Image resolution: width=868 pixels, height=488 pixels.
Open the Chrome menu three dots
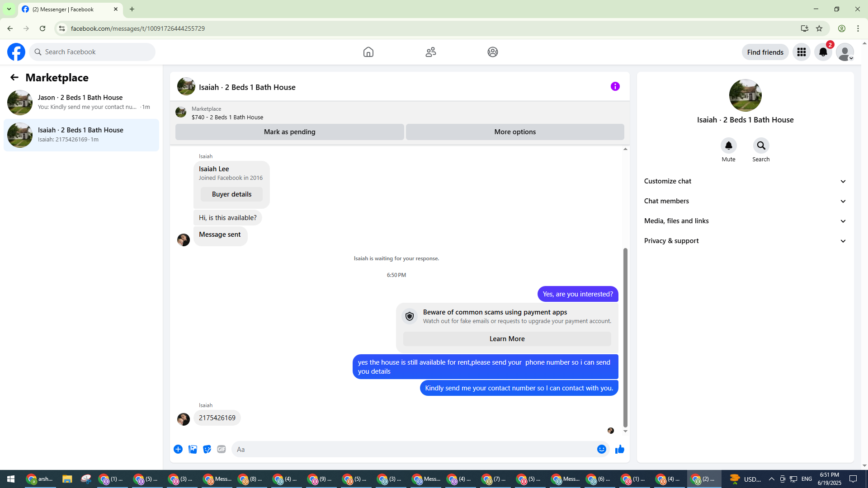click(x=858, y=28)
